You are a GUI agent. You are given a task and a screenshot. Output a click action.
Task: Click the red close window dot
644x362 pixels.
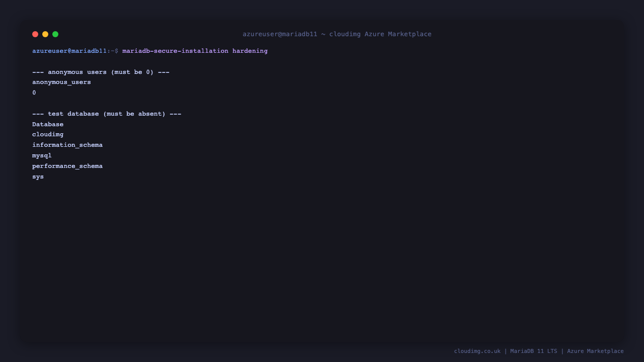35,34
